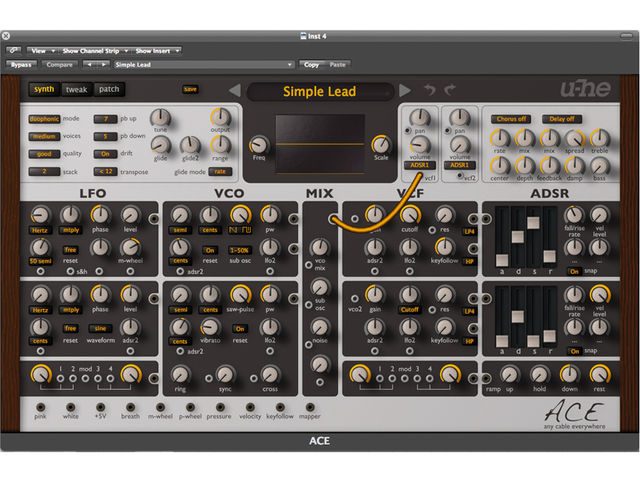
Task: Toggle the Delay off switch
Action: (562, 119)
